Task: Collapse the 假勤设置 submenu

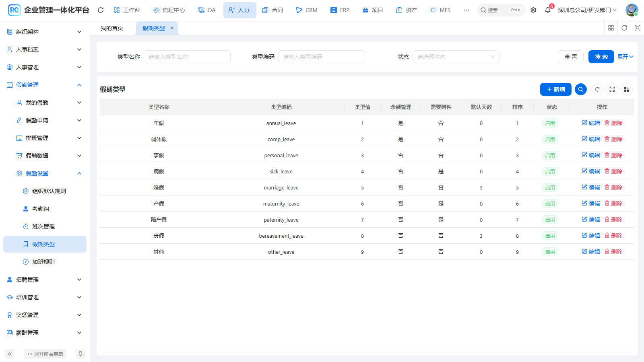Action: click(45, 173)
